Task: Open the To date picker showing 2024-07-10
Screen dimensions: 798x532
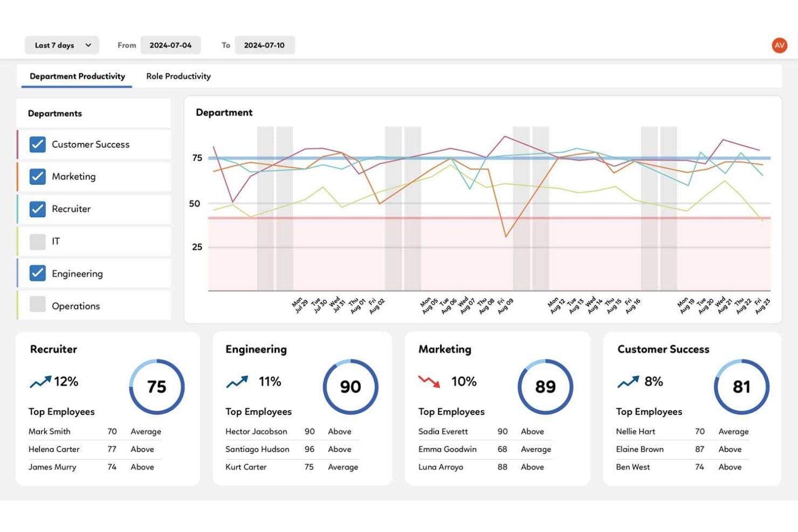Action: click(265, 45)
